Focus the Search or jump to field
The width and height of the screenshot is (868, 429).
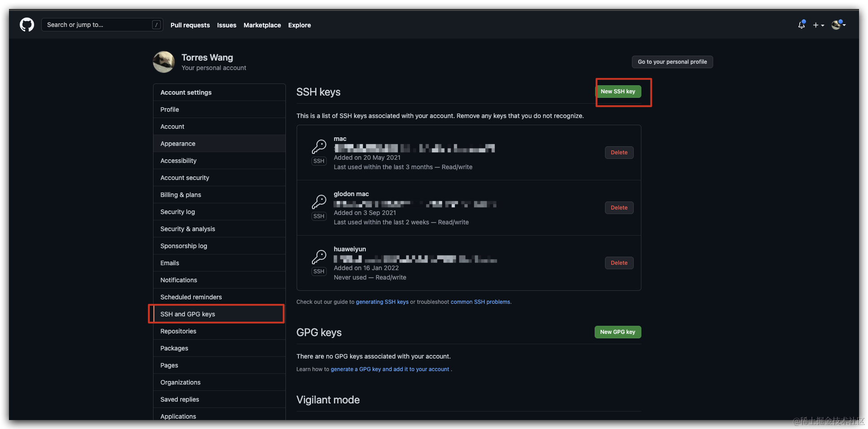pyautogui.click(x=102, y=25)
